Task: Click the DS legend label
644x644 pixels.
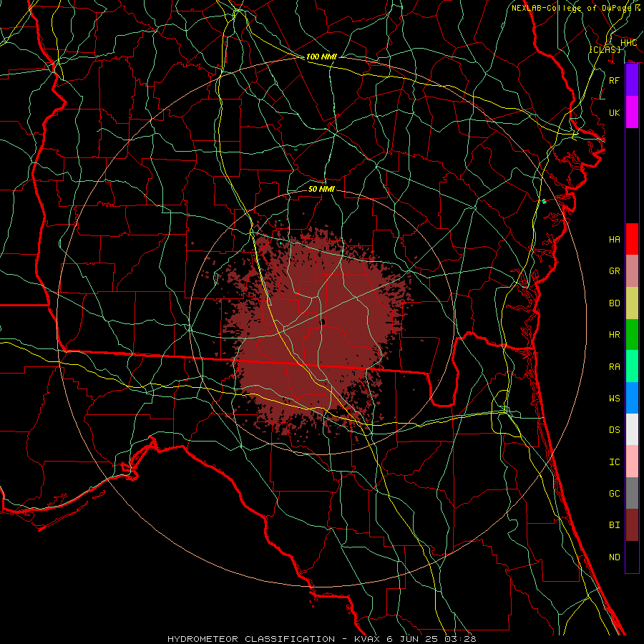Action: [x=615, y=429]
